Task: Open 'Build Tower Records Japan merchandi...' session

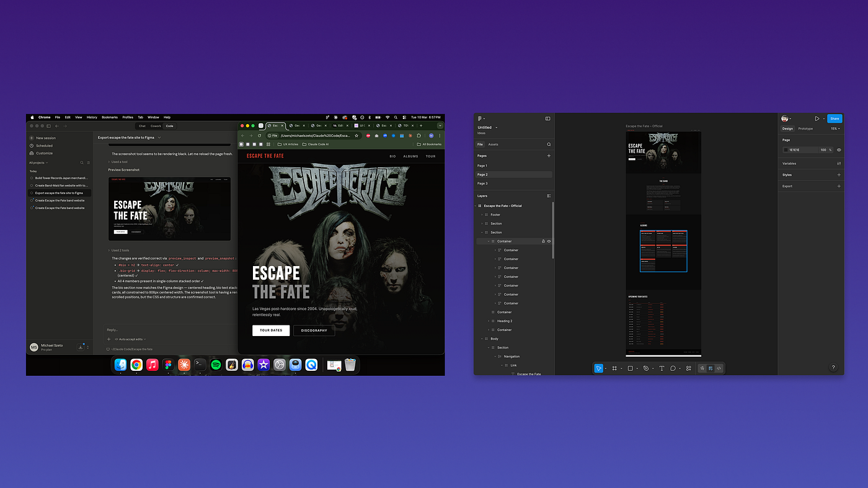Action: coord(60,178)
